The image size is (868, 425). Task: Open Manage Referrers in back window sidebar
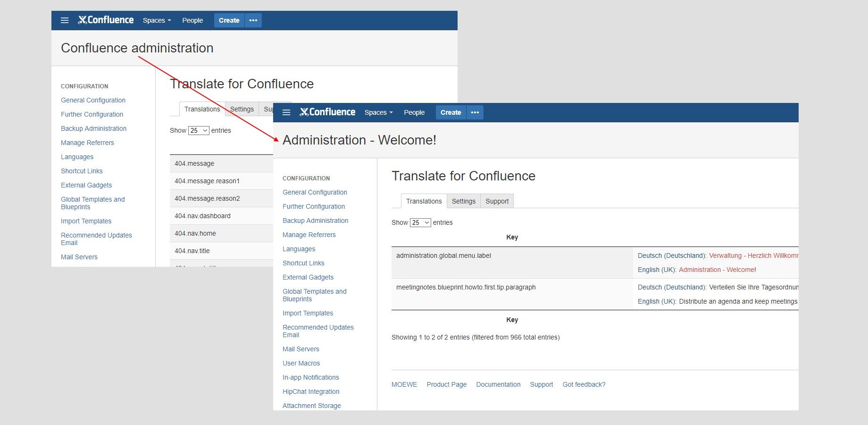click(87, 143)
